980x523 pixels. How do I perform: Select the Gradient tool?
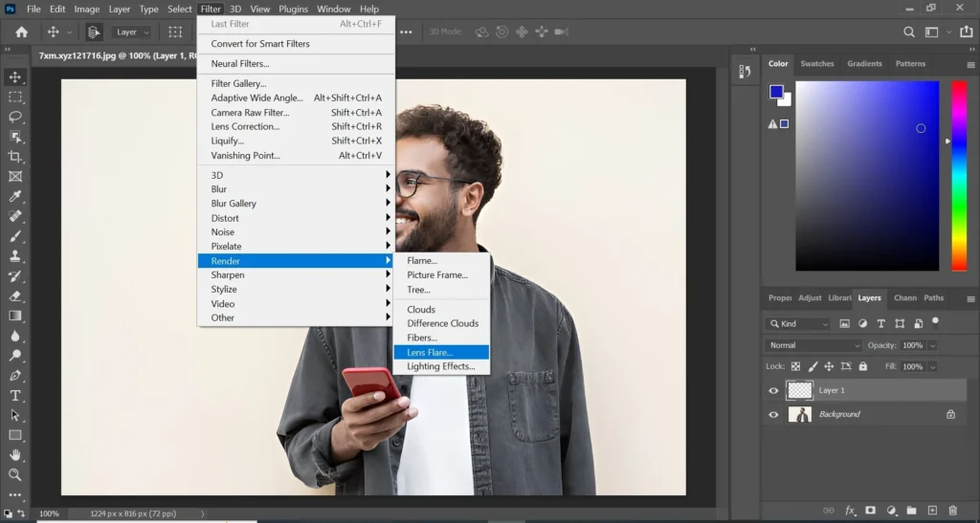coord(15,316)
